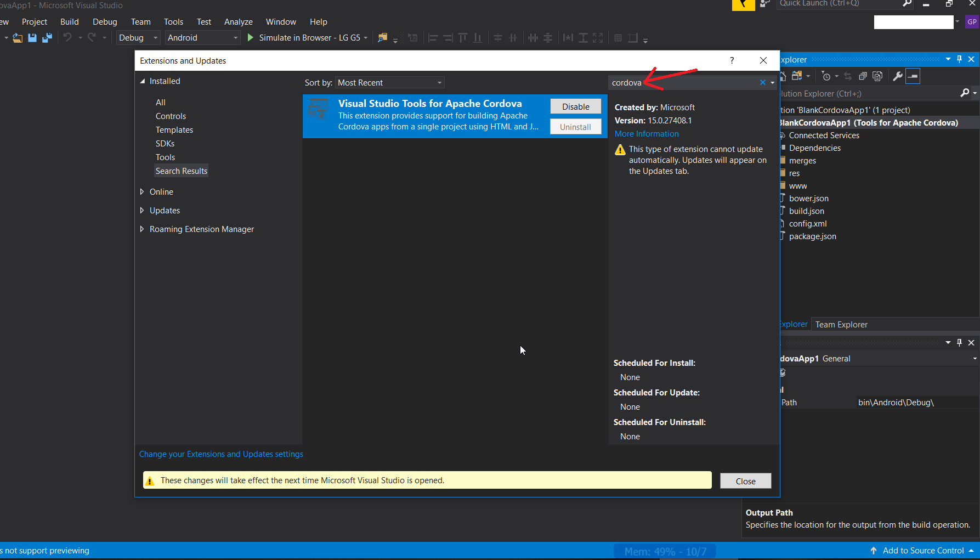
Task: Click the cordova search field
Action: (x=684, y=82)
